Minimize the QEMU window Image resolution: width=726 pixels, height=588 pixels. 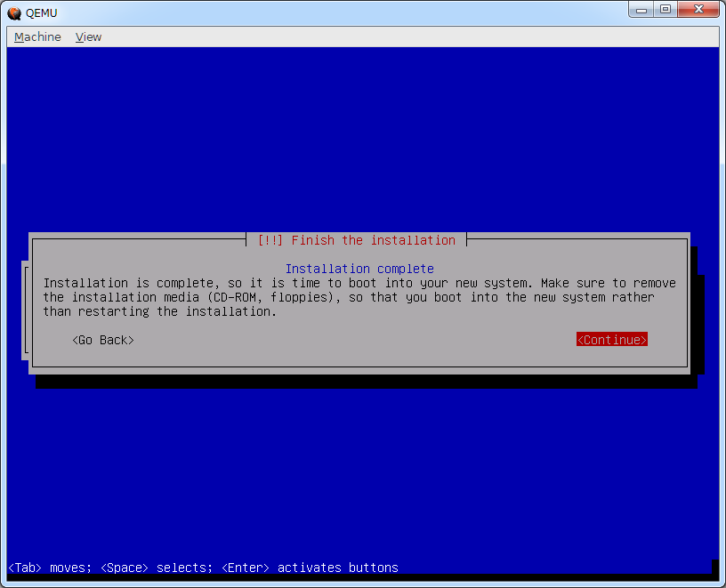[641, 9]
